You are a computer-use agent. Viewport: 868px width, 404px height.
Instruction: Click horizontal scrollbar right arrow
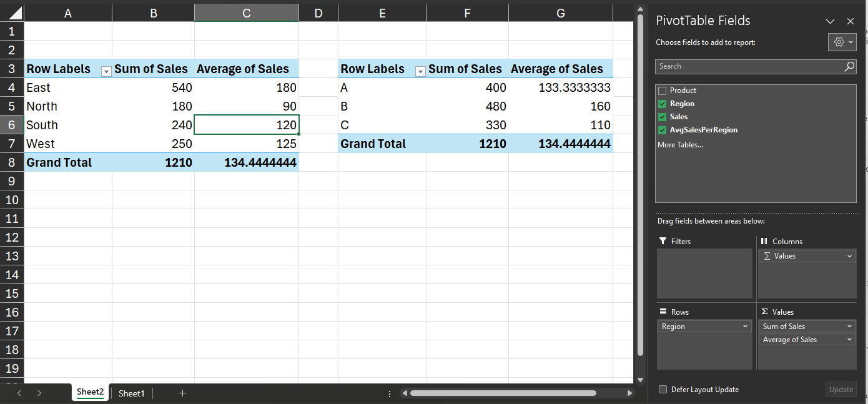coord(629,393)
